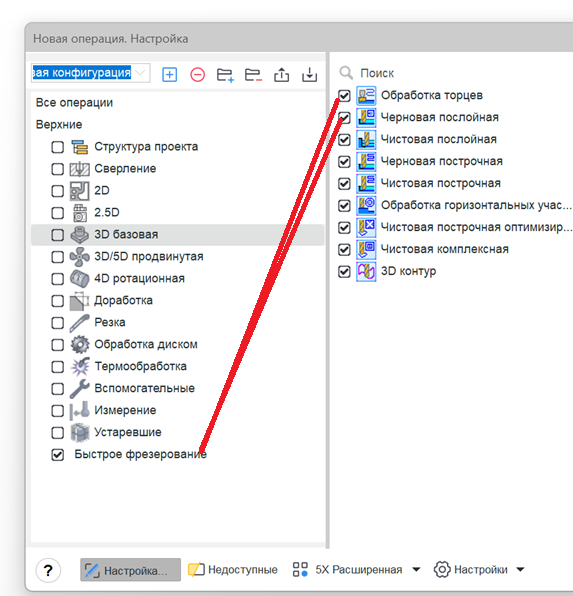Uncheck the Быстрое фрезерование checkbox
The height and width of the screenshot is (596, 573).
tap(57, 455)
